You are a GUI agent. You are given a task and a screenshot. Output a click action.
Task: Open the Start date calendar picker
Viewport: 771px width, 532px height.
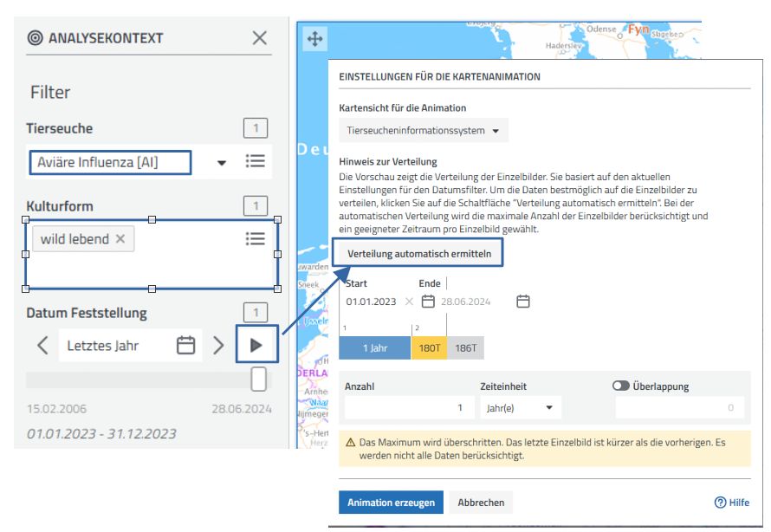coord(428,302)
